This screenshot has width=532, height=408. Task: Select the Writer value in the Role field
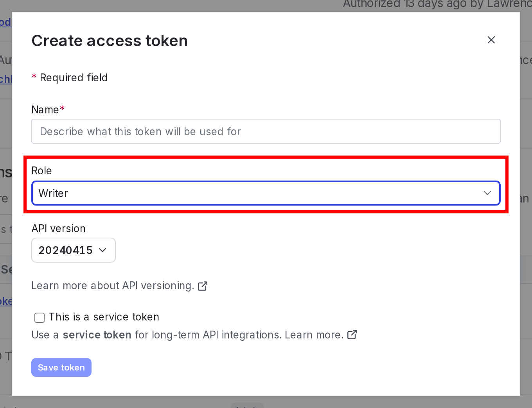click(x=53, y=193)
